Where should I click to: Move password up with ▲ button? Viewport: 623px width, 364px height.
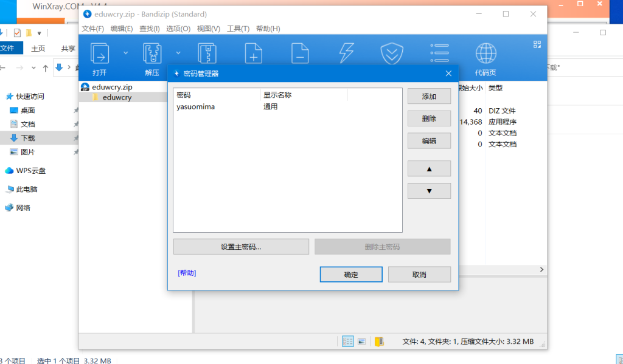point(429,169)
